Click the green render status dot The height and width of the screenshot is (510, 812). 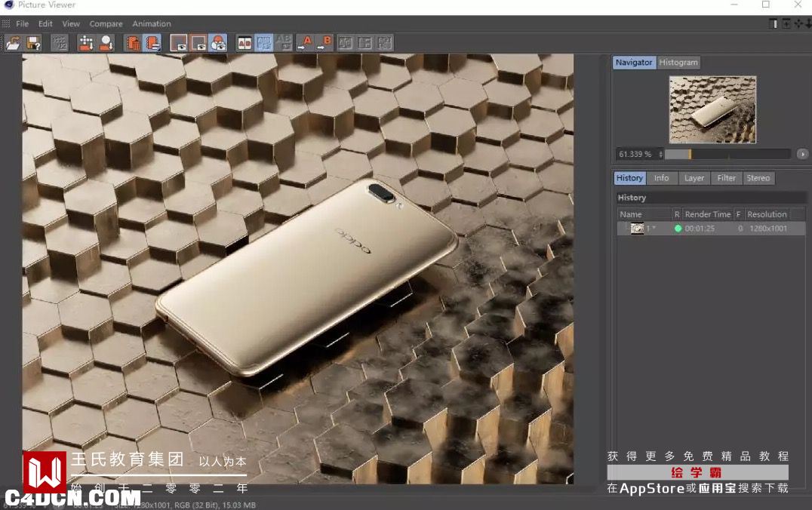678,229
